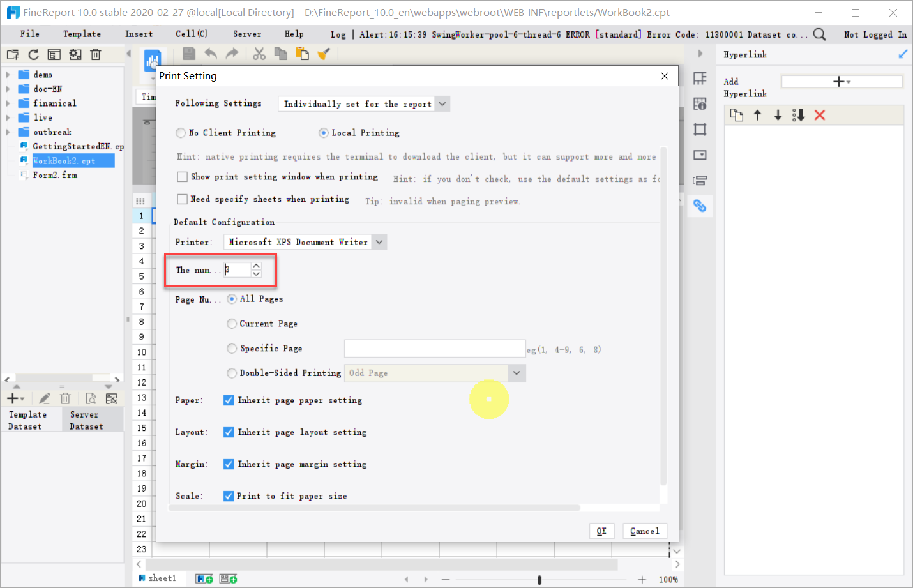Confirm print settings with OK
The image size is (913, 588).
(601, 531)
